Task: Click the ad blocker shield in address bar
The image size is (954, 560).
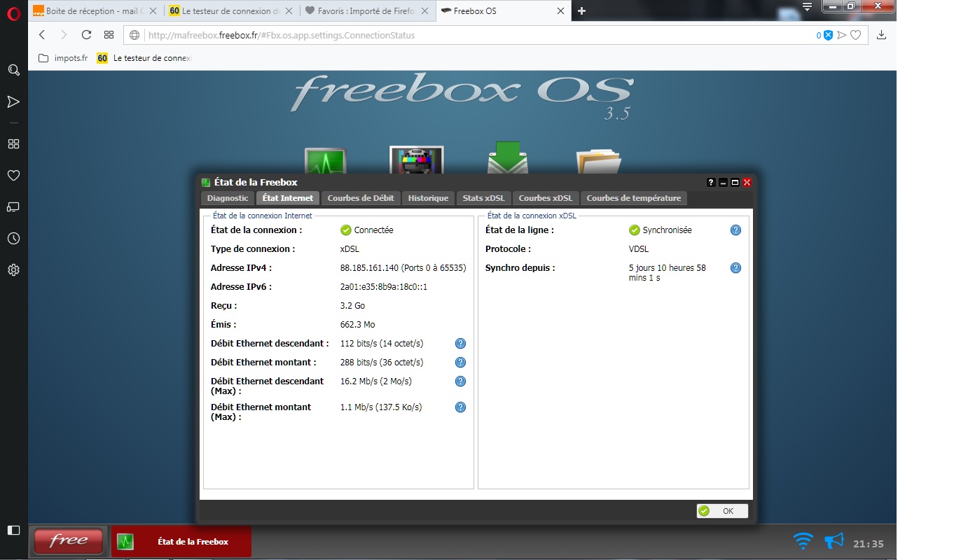Action: (x=828, y=35)
